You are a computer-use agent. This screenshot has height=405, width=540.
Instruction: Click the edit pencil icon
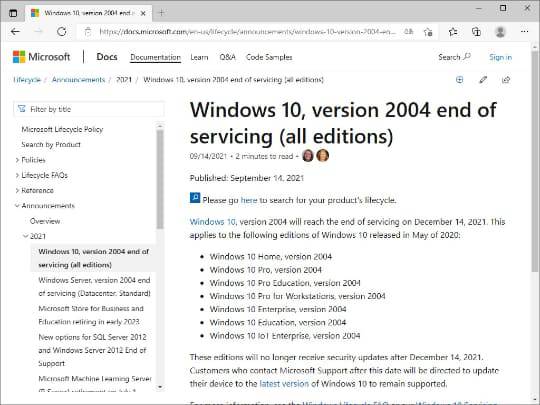pos(483,80)
